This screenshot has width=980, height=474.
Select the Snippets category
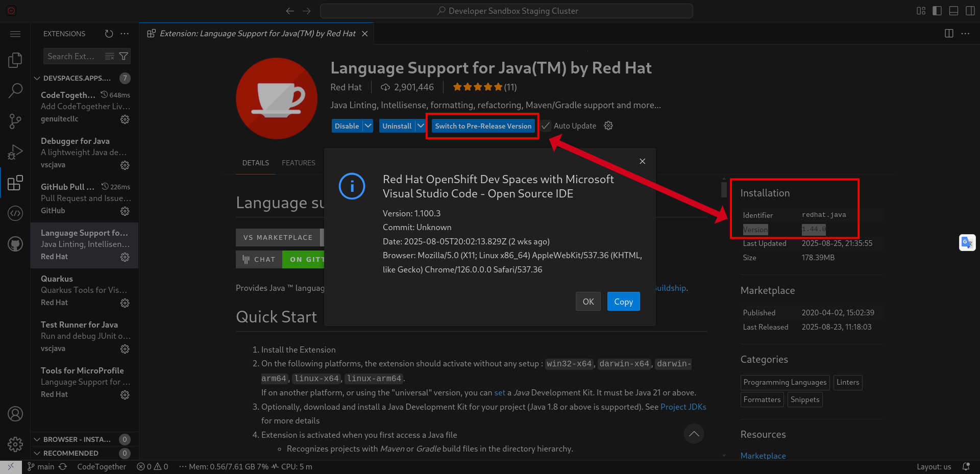pos(805,400)
